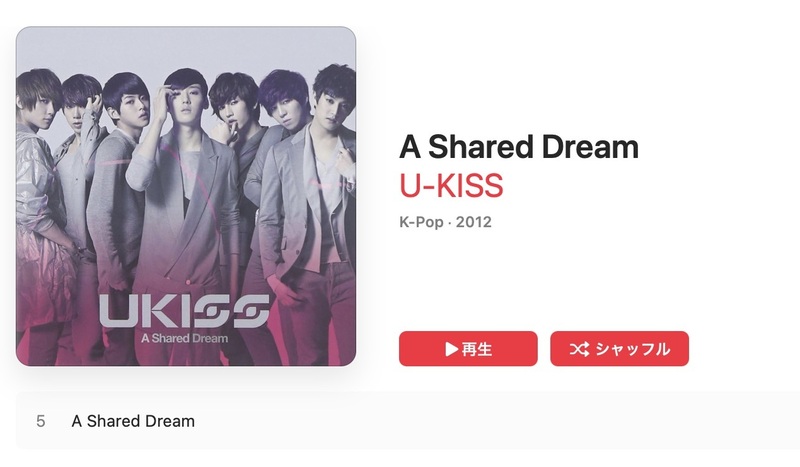Click the A Shared Dream caption on cover art
Screen dimensions: 800x467
click(184, 338)
